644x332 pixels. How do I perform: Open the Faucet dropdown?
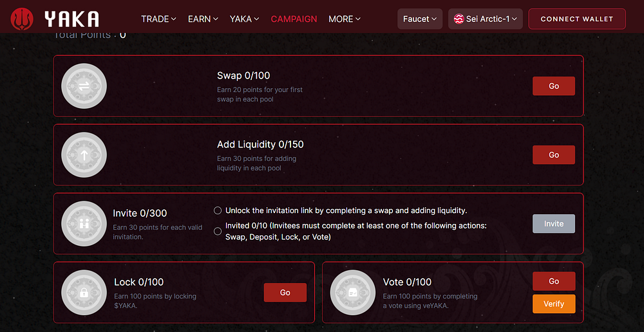coord(420,19)
